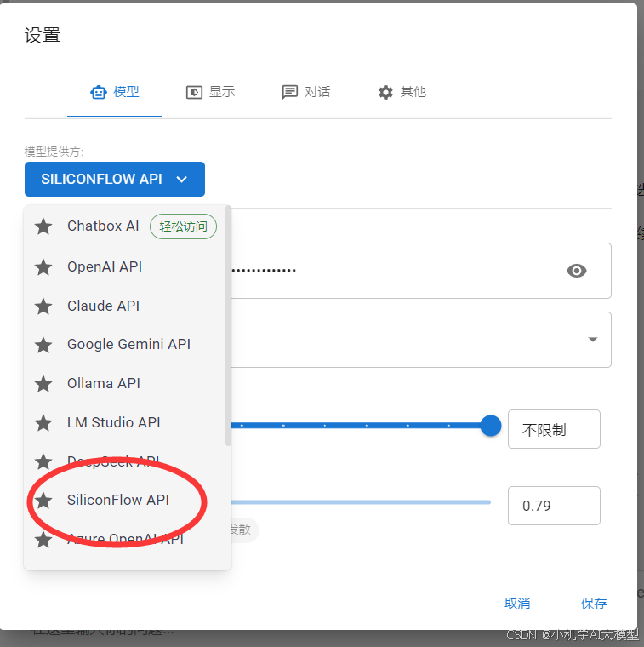This screenshot has height=647, width=644.
Task: Click the star icon beside Azure OpenAI API
Action: [43, 539]
